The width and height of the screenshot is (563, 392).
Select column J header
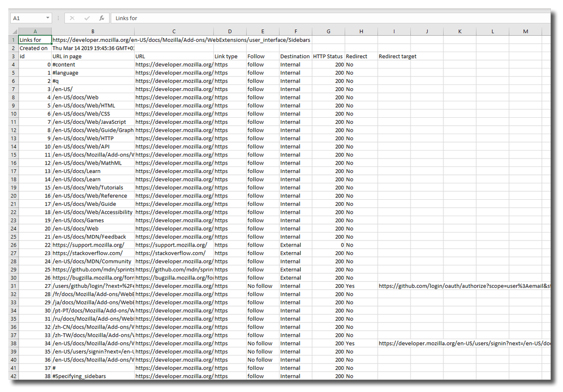click(427, 31)
